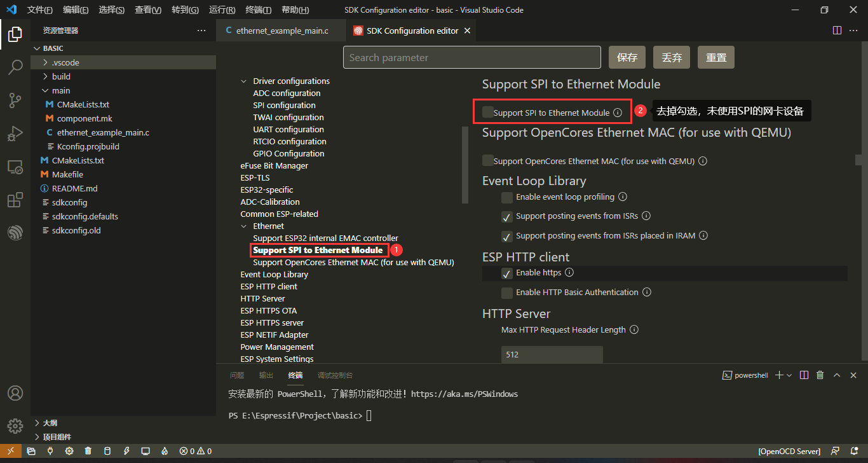The image size is (868, 463).
Task: Open editor More Actions ellipsis
Action: (854, 30)
